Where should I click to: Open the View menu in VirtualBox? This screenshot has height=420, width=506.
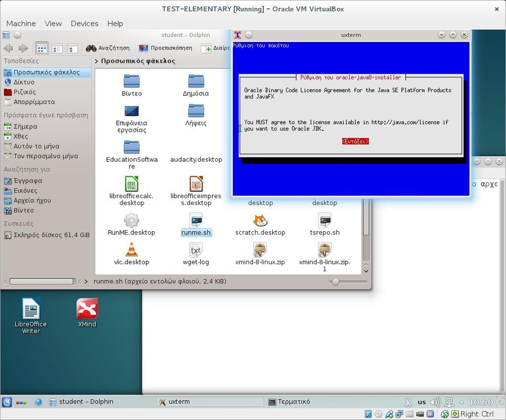coord(53,24)
